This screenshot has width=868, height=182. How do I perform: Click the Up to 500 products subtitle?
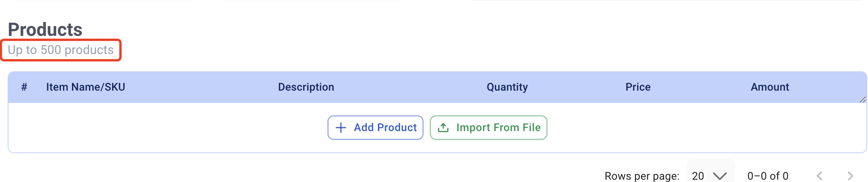[61, 50]
